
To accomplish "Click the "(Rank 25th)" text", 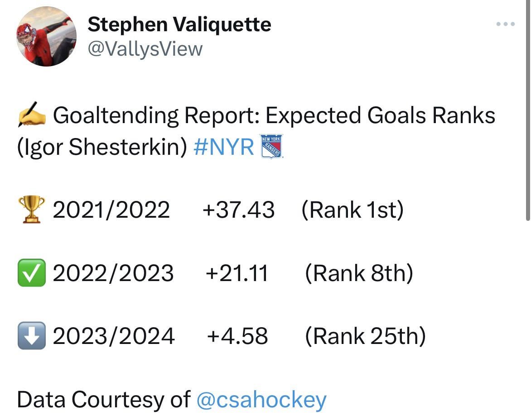I will point(365,336).
